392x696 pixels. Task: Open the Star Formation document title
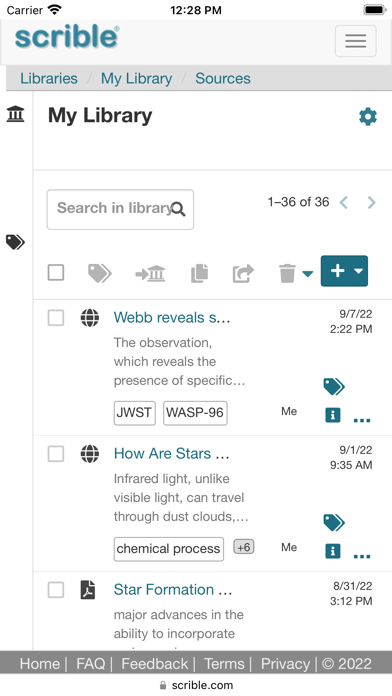coord(173,589)
